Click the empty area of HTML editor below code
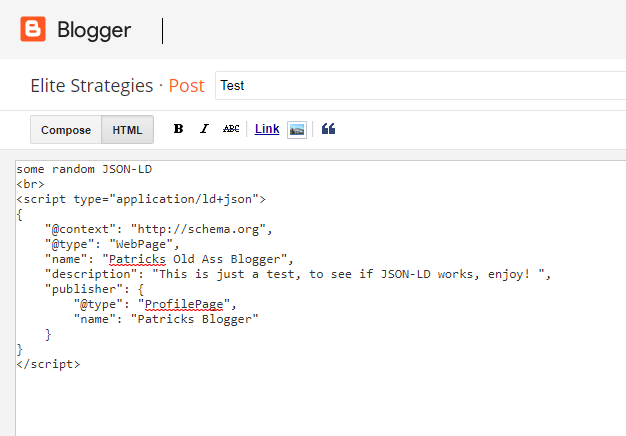 (x=319, y=403)
